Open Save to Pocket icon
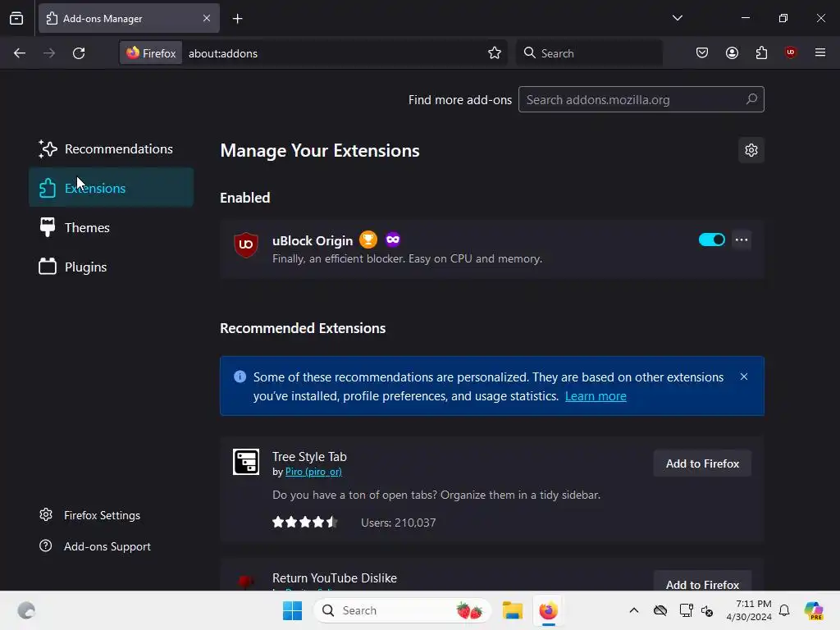This screenshot has width=840, height=630. coord(702,52)
